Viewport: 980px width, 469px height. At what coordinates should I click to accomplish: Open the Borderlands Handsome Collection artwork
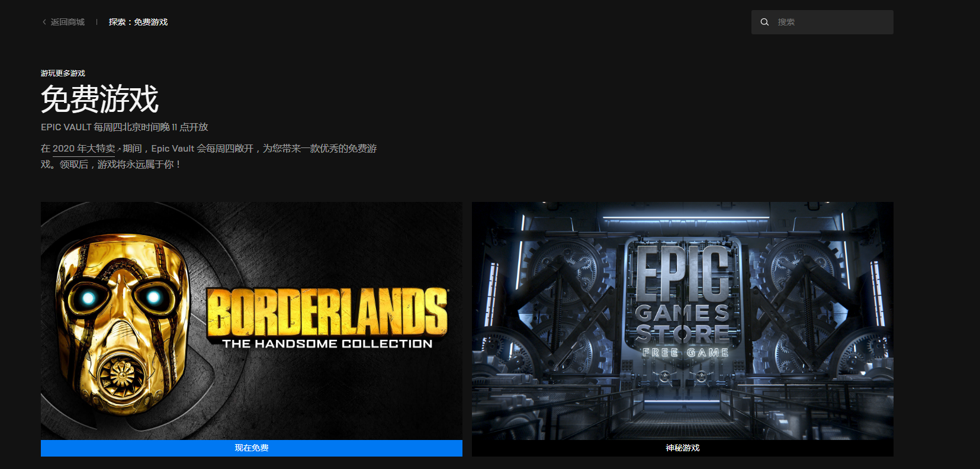252,321
